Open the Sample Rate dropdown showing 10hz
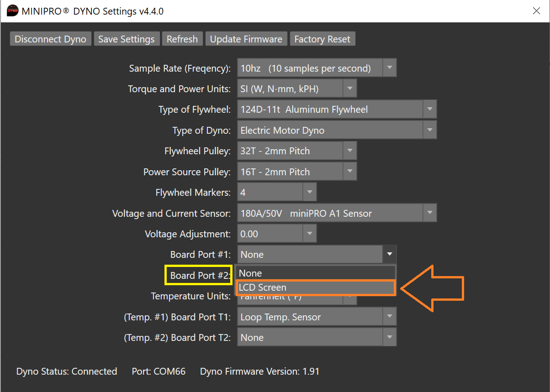The image size is (550, 392). pos(317,68)
